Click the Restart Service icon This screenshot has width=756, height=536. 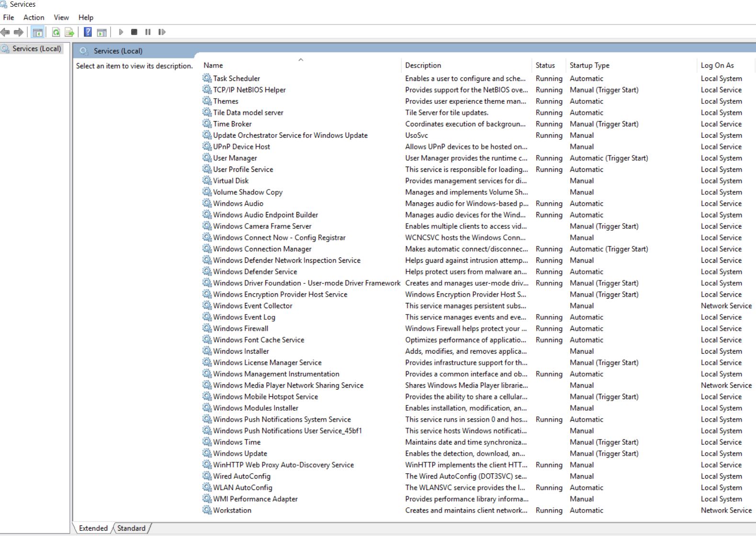point(162,32)
